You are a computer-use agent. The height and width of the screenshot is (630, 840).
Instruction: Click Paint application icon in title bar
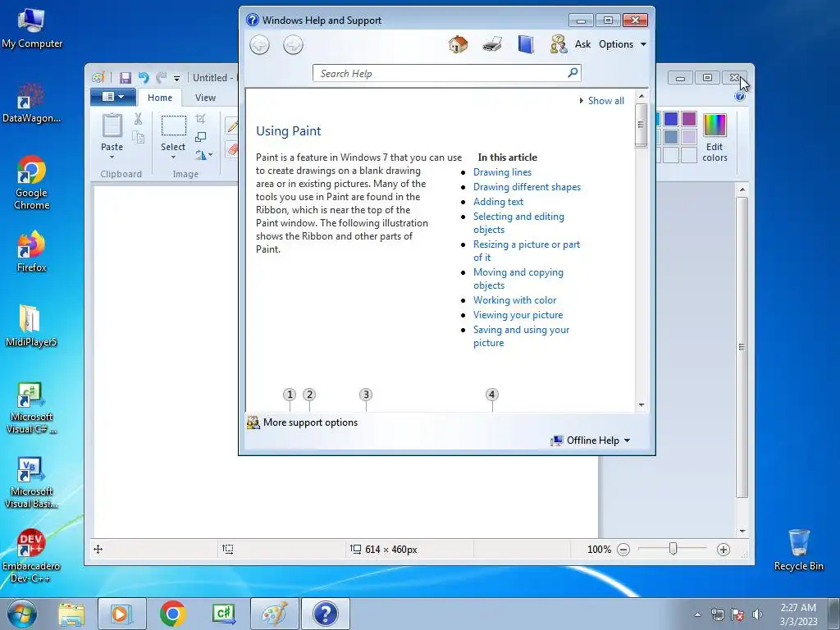(x=98, y=78)
